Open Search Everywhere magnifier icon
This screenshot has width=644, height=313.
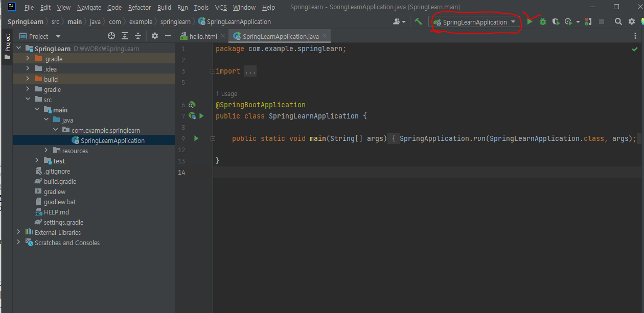click(618, 22)
